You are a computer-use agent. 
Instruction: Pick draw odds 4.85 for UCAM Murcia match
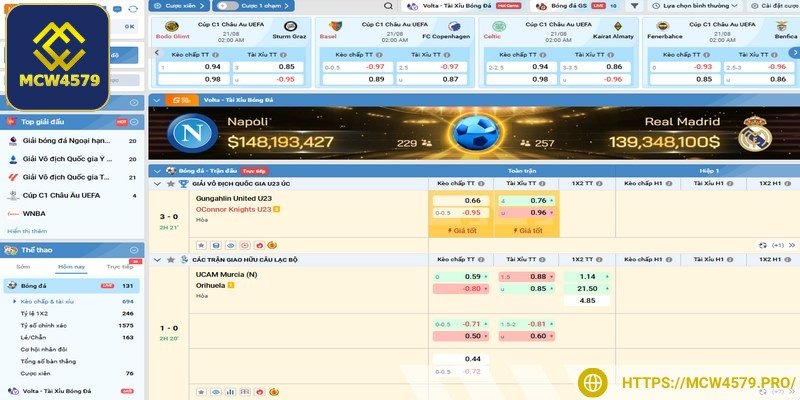[587, 301]
